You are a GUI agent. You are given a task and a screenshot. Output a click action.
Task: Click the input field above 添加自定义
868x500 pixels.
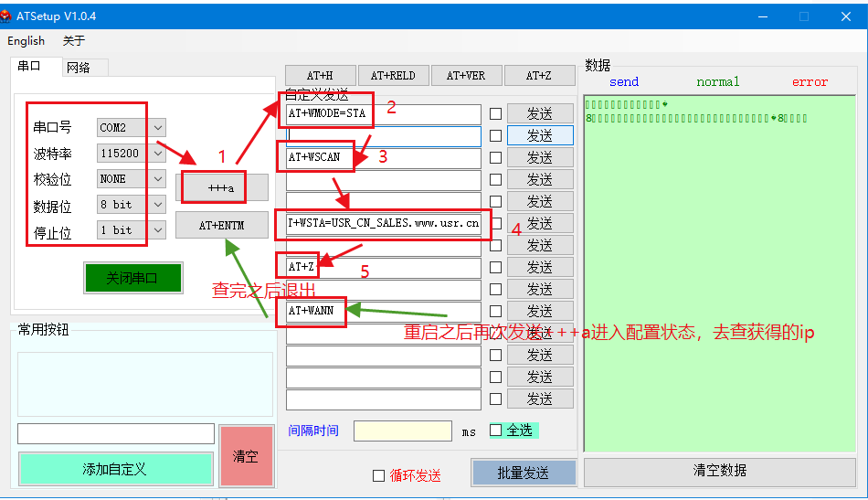coord(116,433)
